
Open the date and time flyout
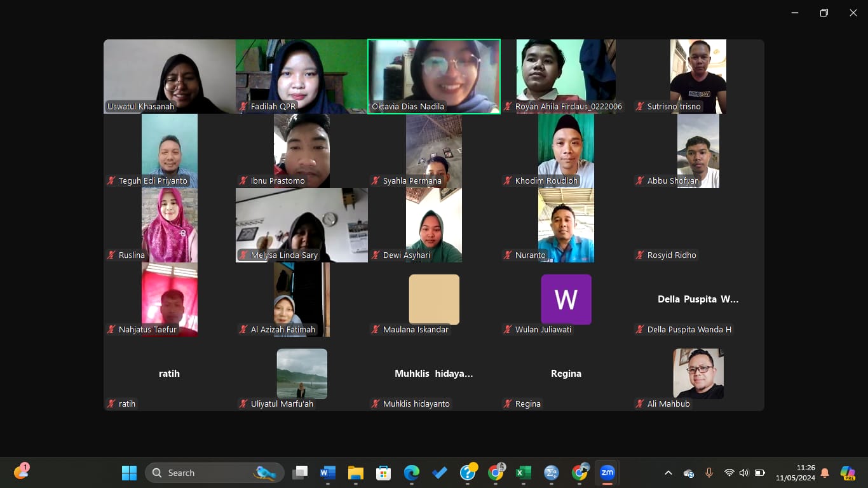tap(796, 473)
